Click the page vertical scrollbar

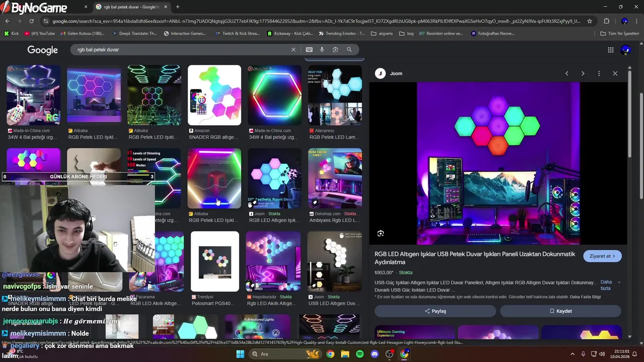point(641,118)
